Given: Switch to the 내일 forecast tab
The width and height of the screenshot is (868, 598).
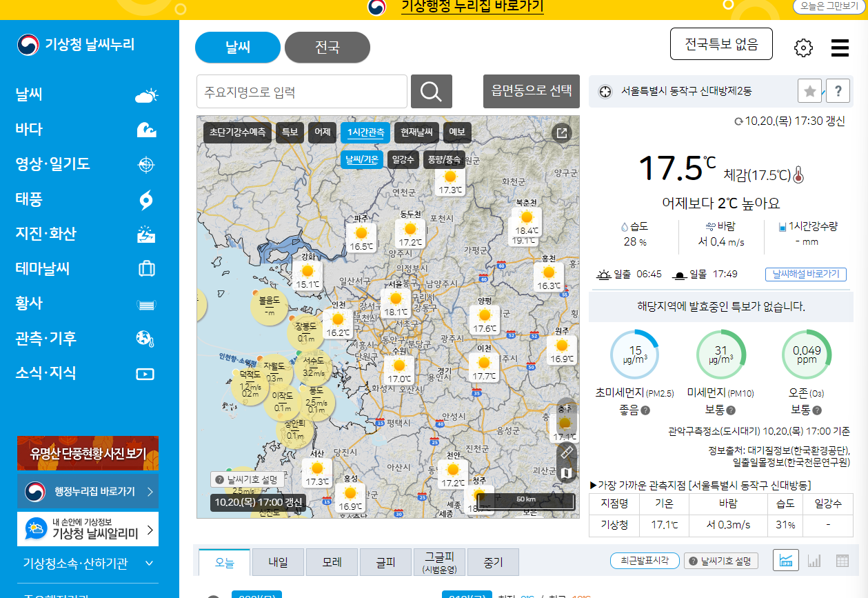Looking at the screenshot, I should pos(279,562).
